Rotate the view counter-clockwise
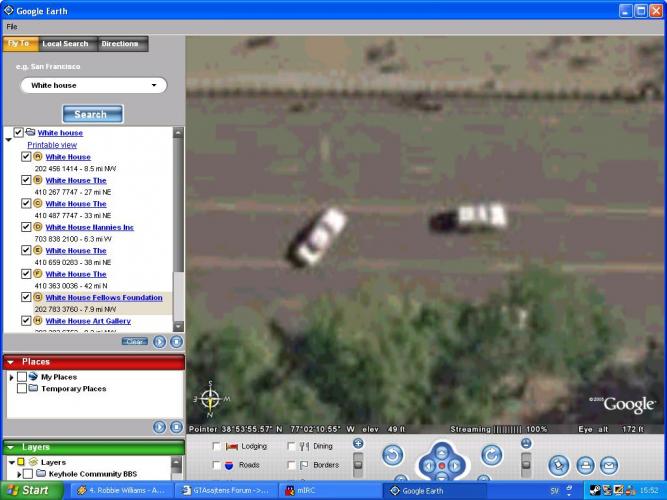The width and height of the screenshot is (667, 500). [392, 456]
